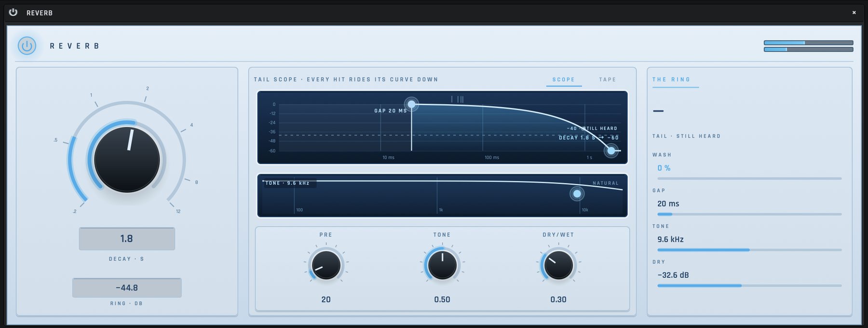This screenshot has width=868, height=328.
Task: Click the PRE value 20
Action: [x=326, y=300]
